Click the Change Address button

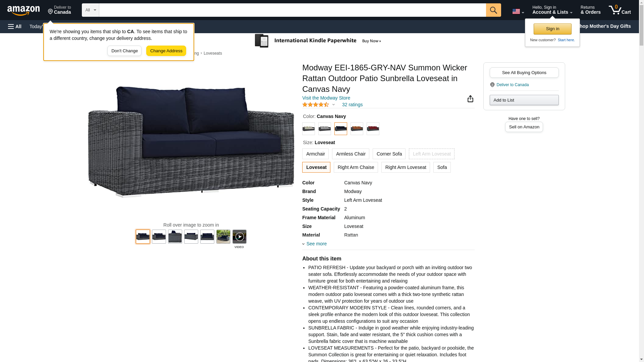point(166,51)
